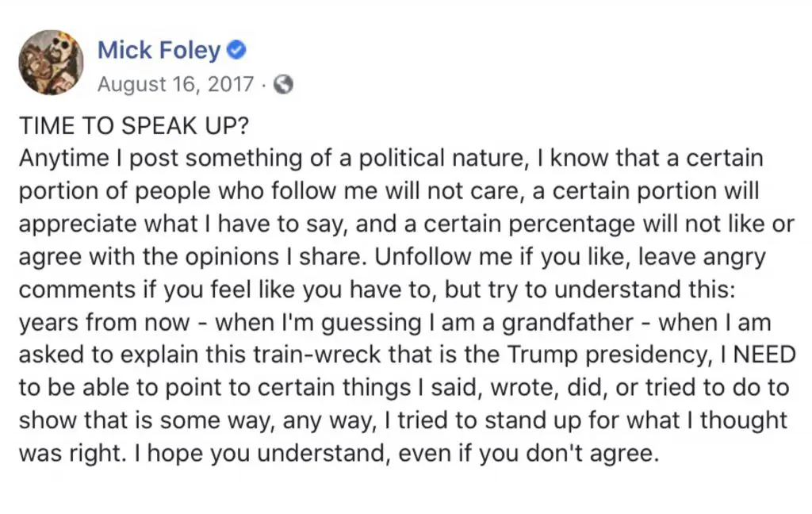Click the blue verified badge icon
This screenshot has height=514, width=812.
coord(237,51)
